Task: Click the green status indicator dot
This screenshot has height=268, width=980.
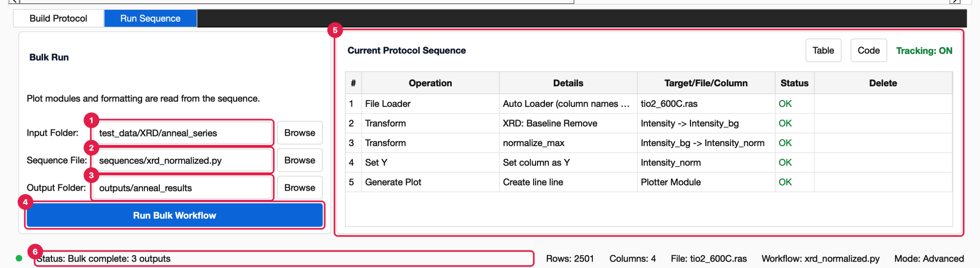Action: click(19, 258)
